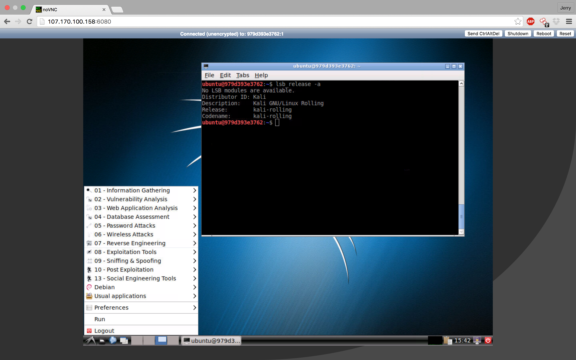Click the Exploitation Tools icon in menu
The width and height of the screenshot is (576, 360).
click(89, 252)
